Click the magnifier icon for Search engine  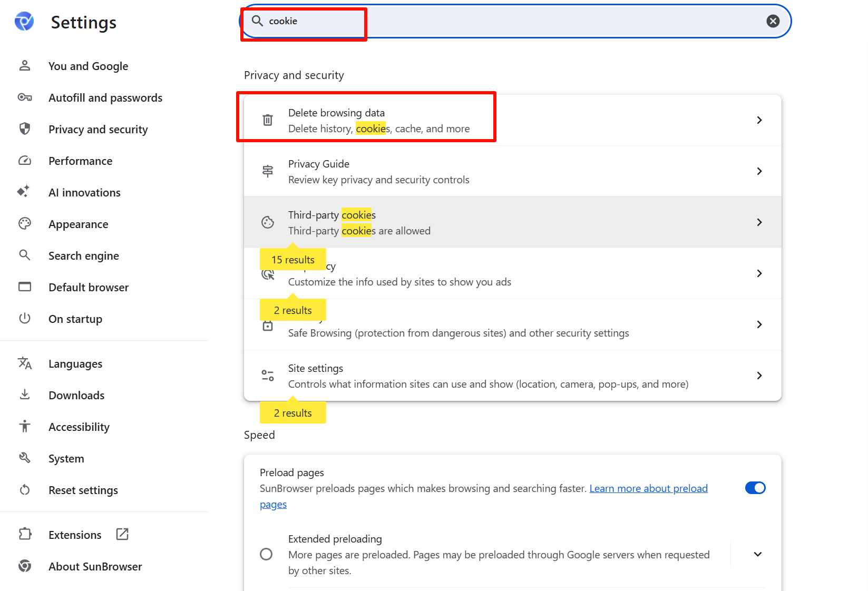click(25, 255)
